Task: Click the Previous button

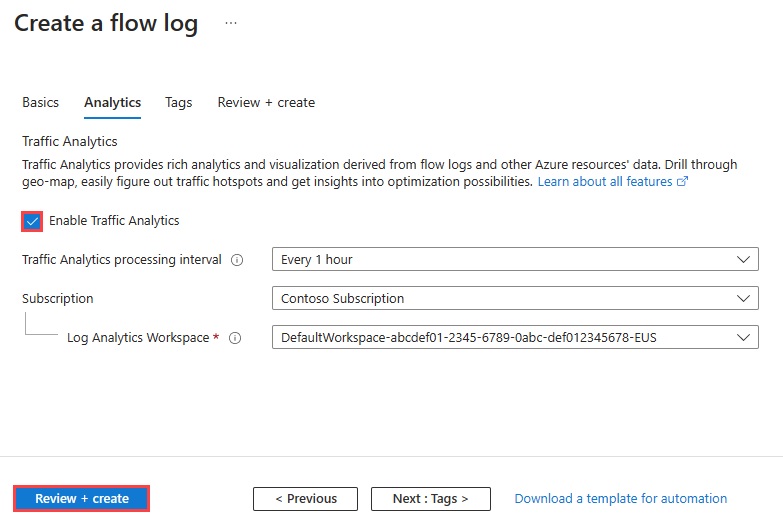Action: point(304,498)
